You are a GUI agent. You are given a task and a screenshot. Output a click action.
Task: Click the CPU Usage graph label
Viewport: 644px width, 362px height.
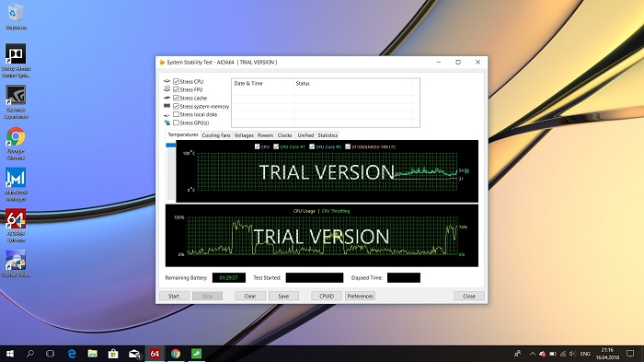tap(304, 211)
